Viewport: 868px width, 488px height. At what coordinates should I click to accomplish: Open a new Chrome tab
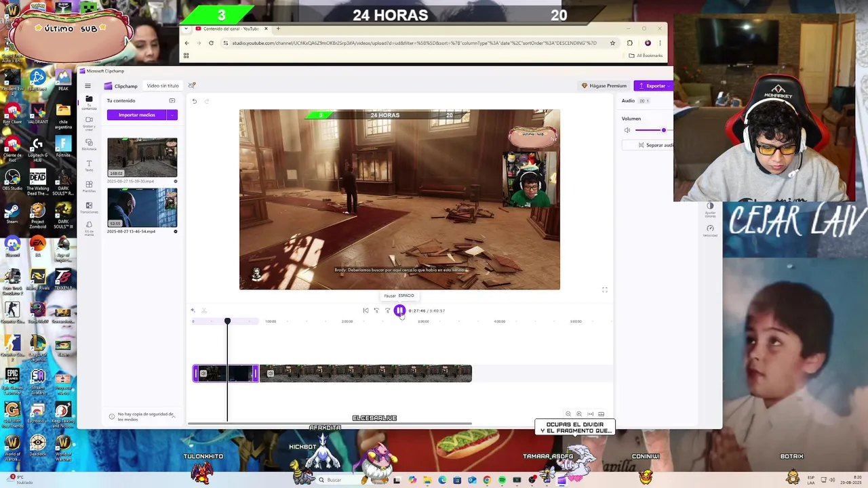(x=278, y=28)
